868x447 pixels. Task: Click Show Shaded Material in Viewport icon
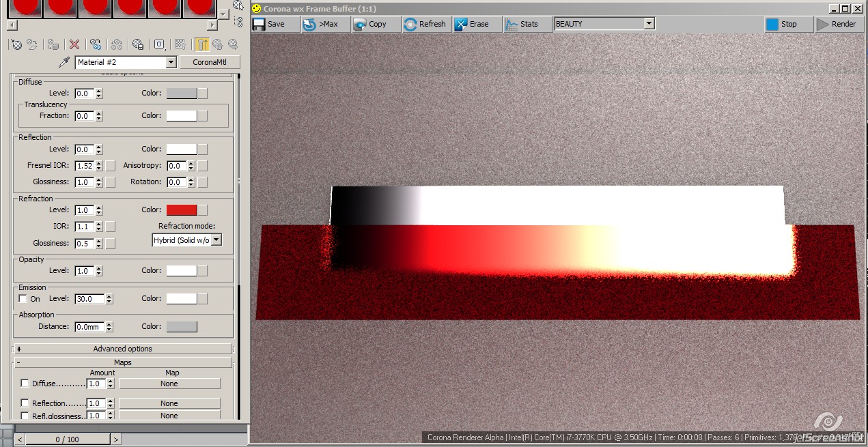point(180,44)
